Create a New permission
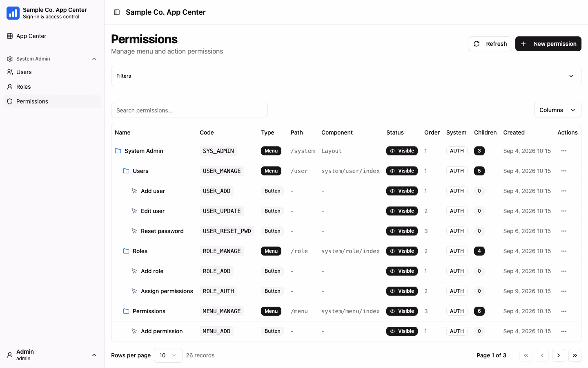 tap(548, 44)
